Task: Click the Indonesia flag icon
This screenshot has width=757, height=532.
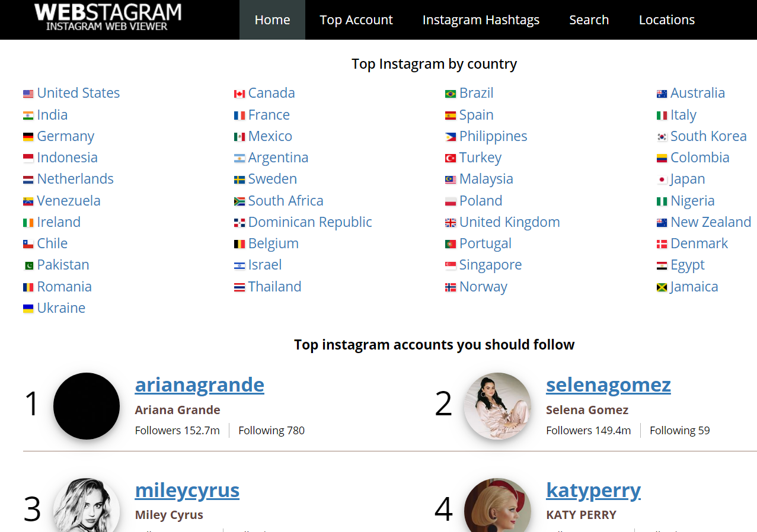Action: click(x=28, y=158)
